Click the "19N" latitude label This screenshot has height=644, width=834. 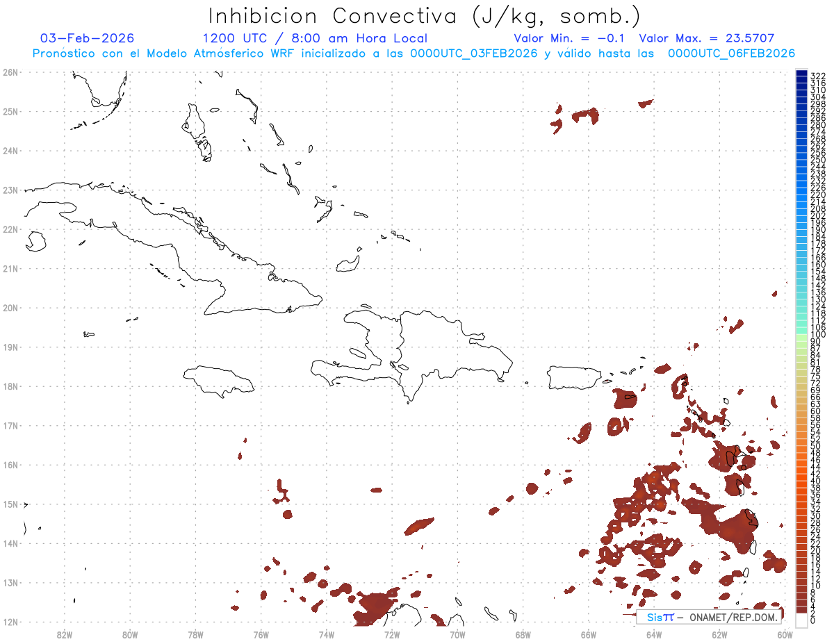coord(10,347)
